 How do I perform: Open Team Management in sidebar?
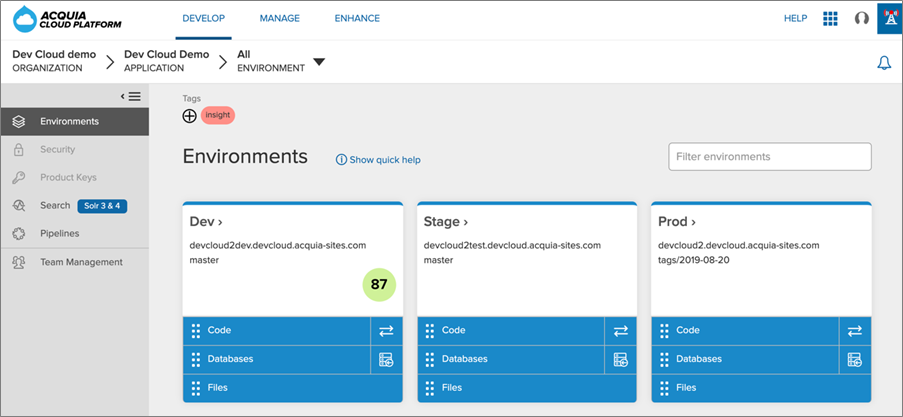[81, 262]
